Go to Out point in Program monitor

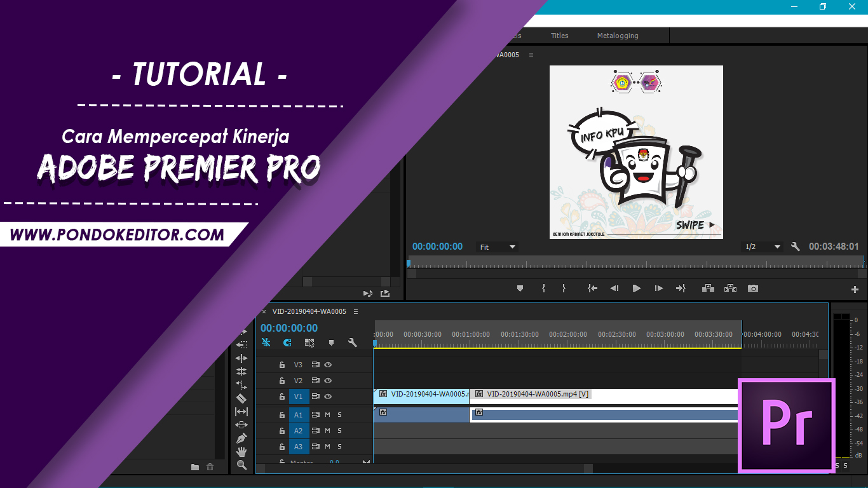click(x=681, y=288)
